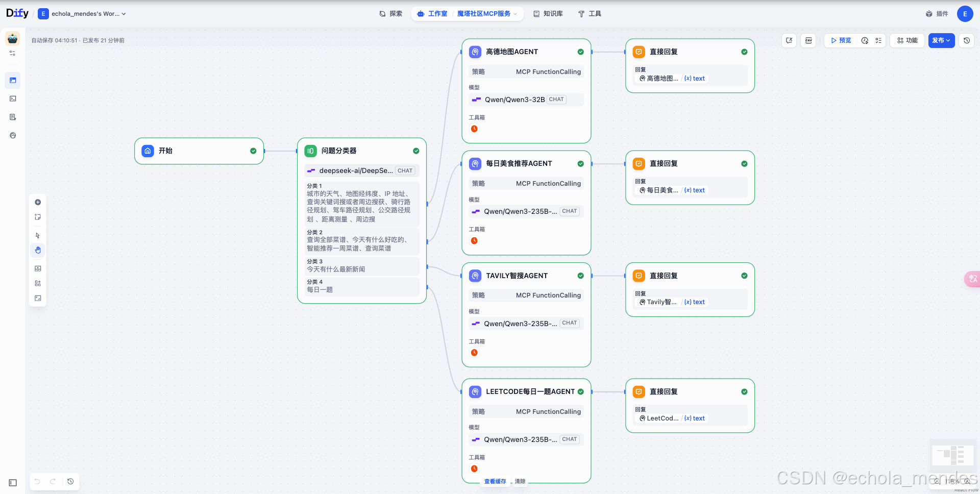Click Qwen/Qwen3-32B model in 高德地图AGENT

pyautogui.click(x=526, y=100)
